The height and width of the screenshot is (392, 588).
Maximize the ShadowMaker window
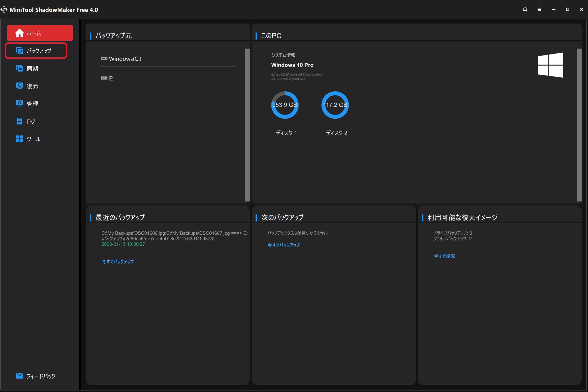568,9
